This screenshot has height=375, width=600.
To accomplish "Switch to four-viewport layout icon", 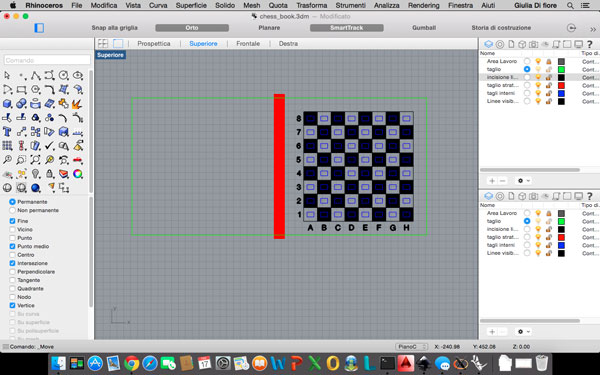I will (103, 44).
